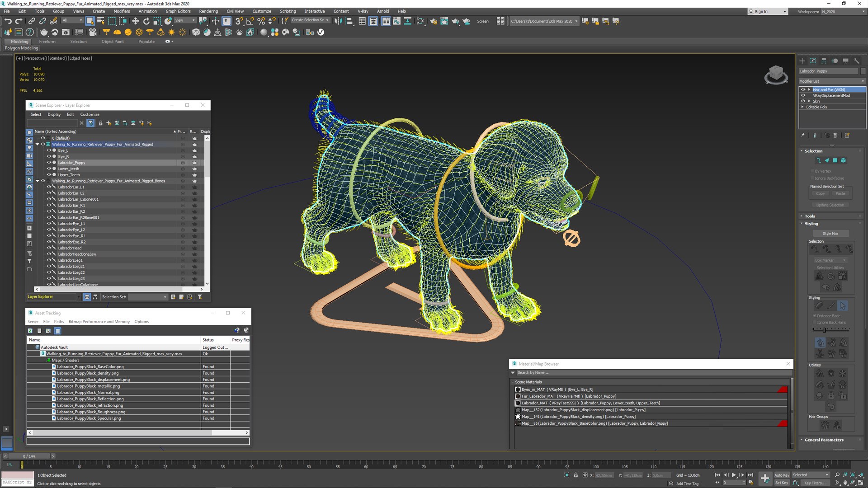Click the ViewCube in the perspective viewport

[x=776, y=74]
